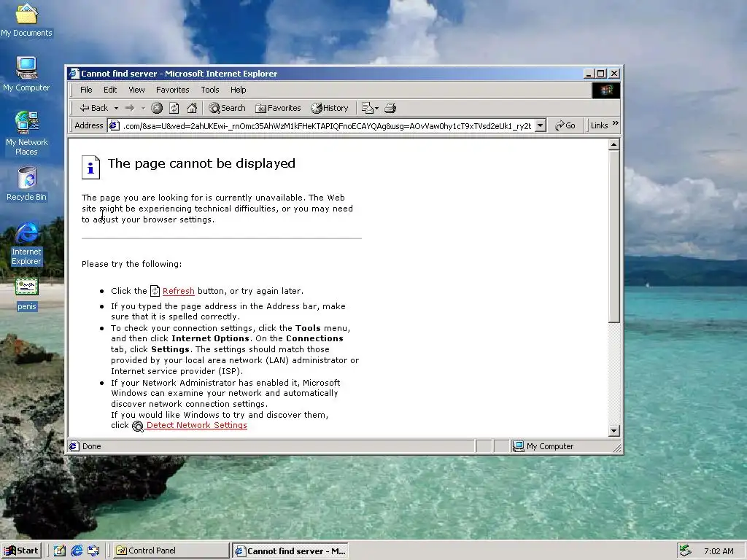Image resolution: width=747 pixels, height=560 pixels.
Task: Click the Back arrow toolbar button
Action: tap(94, 108)
